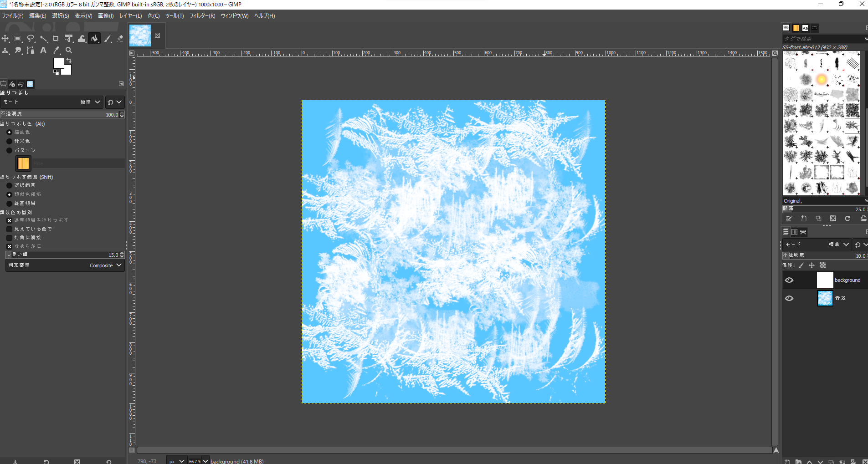Select the Paintbrush tool
The image size is (868, 464).
pyautogui.click(x=108, y=39)
